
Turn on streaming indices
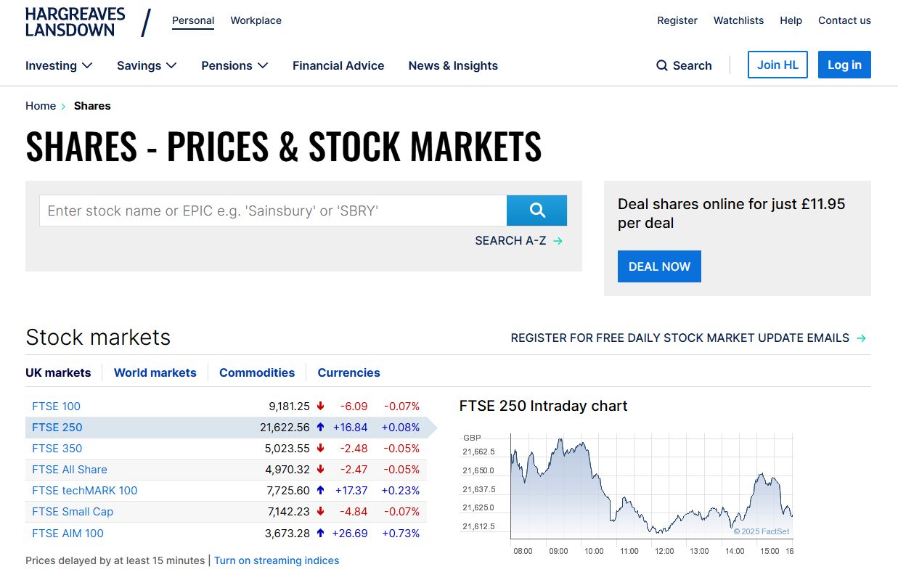[277, 560]
